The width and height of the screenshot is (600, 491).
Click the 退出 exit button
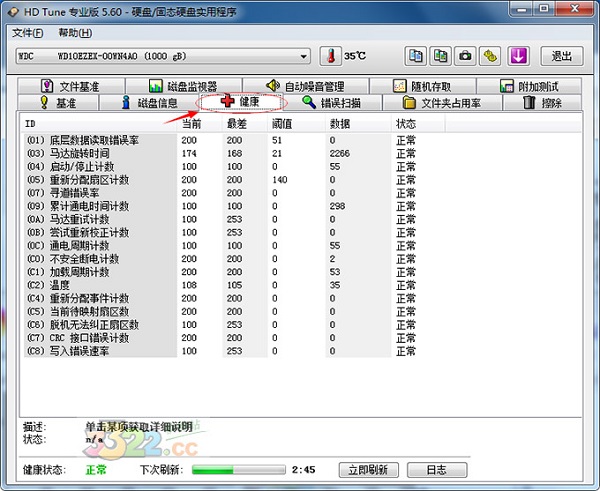click(x=562, y=56)
